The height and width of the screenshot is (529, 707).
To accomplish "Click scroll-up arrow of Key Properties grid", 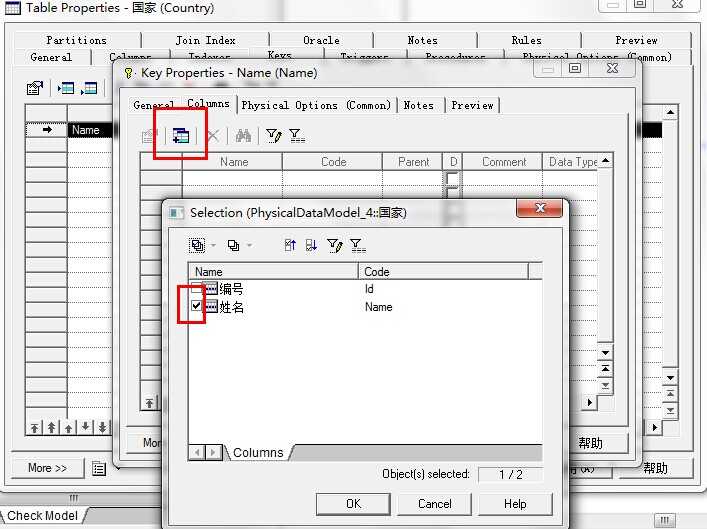I will point(606,161).
